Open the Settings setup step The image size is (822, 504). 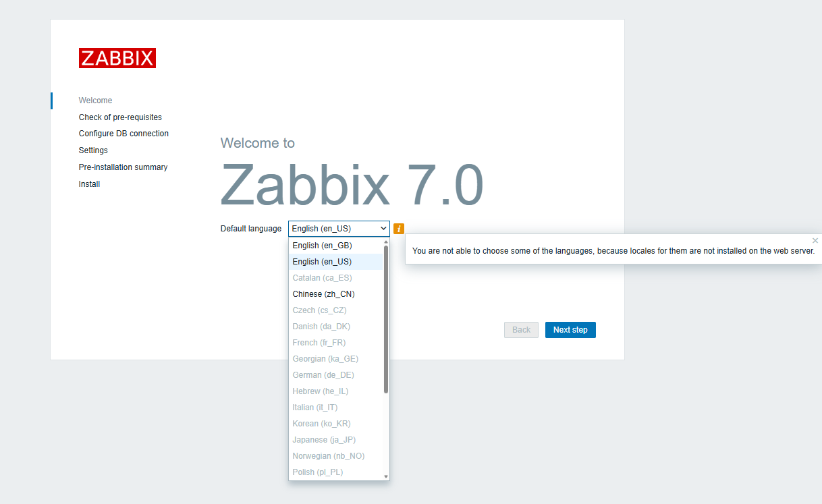93,150
